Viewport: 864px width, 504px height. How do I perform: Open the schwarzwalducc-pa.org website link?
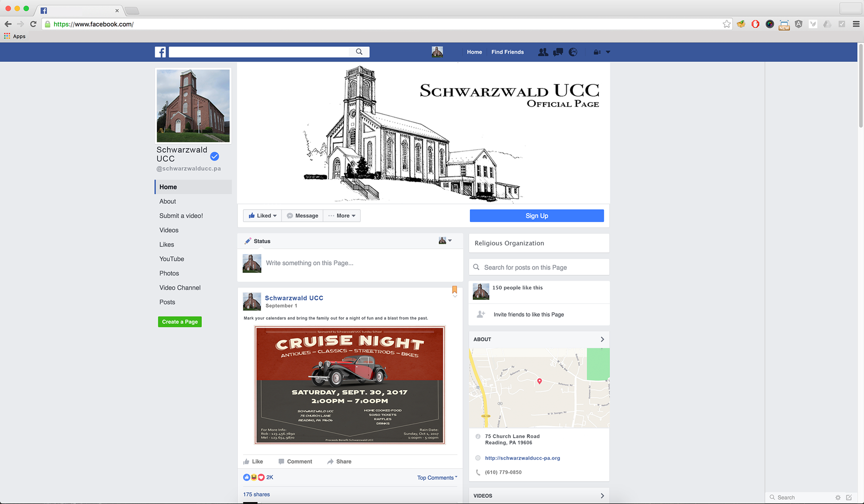coord(522,458)
